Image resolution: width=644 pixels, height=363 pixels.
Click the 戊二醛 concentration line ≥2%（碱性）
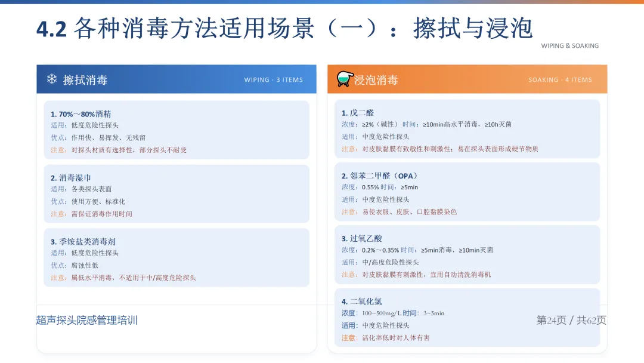tap(426, 124)
